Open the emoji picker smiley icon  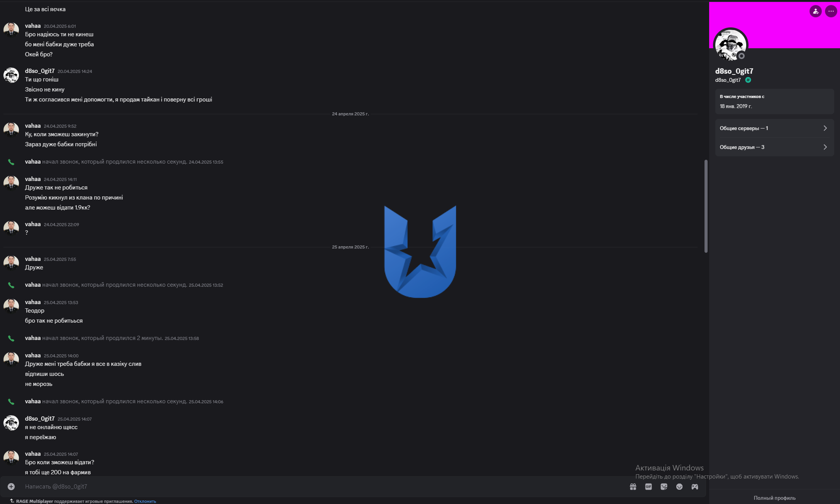pos(679,487)
